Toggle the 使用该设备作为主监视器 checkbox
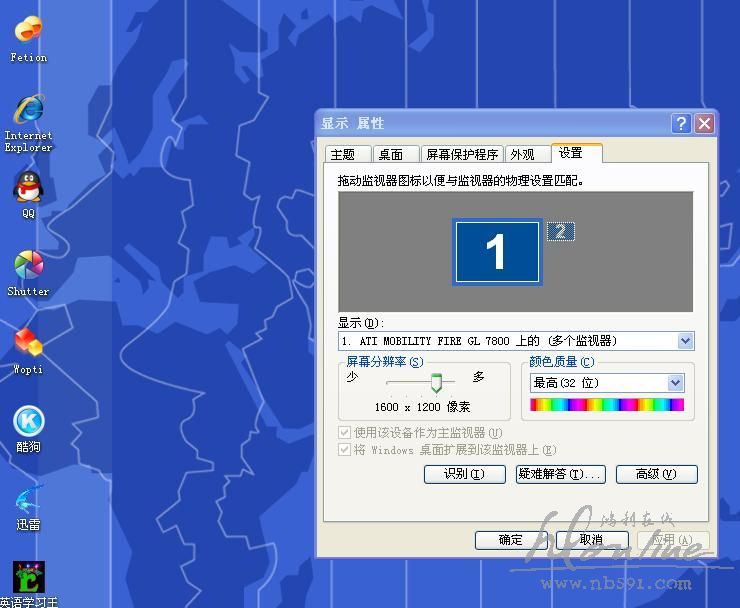The height and width of the screenshot is (608, 740). 346,433
